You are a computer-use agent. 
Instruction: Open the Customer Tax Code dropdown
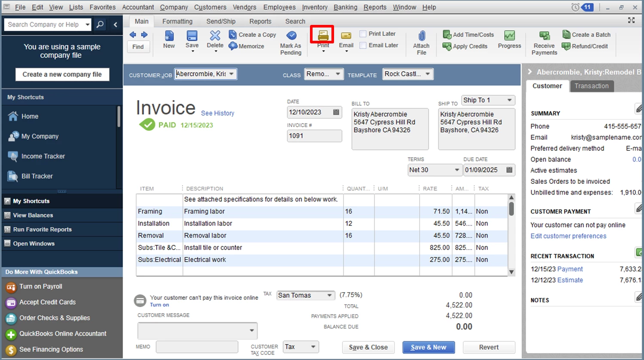313,347
